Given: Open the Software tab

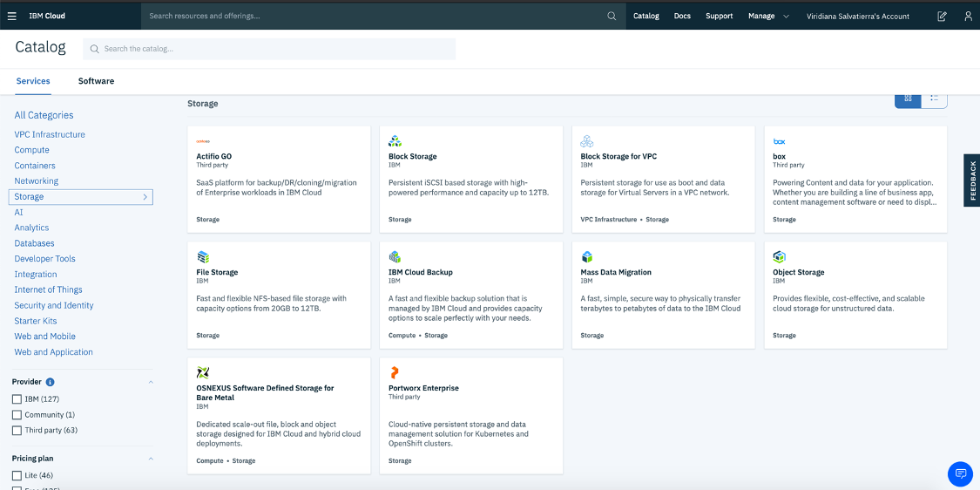Looking at the screenshot, I should coord(96,81).
